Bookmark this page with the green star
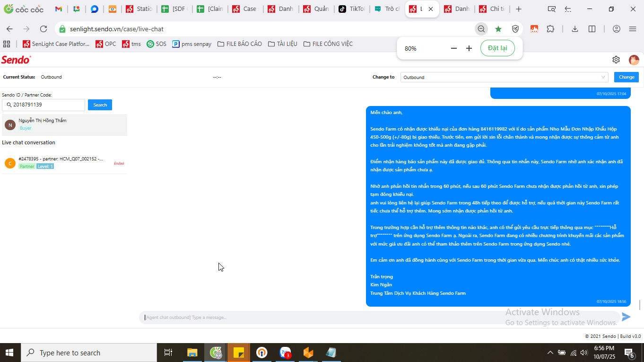Screen dimensions: 644x362 (498, 29)
